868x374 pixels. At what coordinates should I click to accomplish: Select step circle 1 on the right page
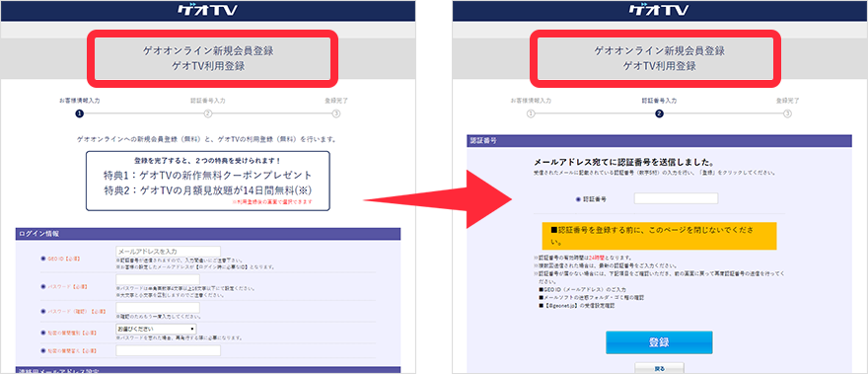pos(531,113)
